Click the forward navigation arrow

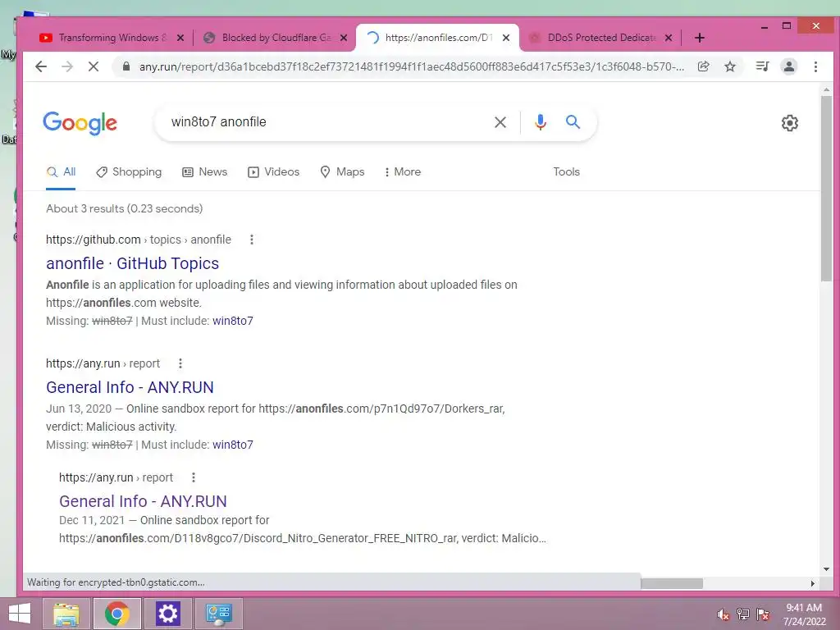tap(67, 66)
